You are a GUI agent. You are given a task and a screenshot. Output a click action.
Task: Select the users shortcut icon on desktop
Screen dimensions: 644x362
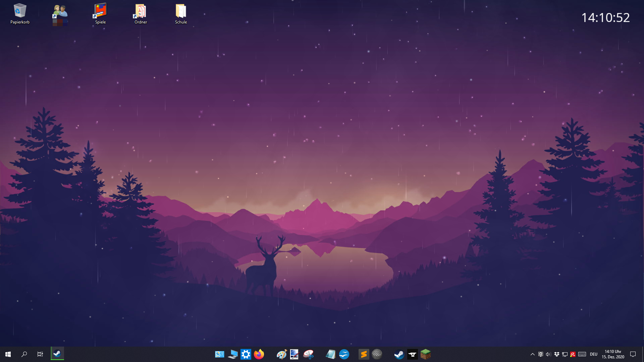tap(60, 15)
